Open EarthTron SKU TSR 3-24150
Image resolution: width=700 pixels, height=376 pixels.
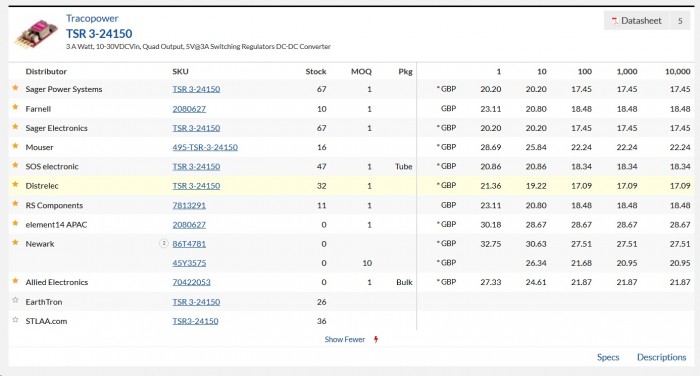tap(196, 302)
